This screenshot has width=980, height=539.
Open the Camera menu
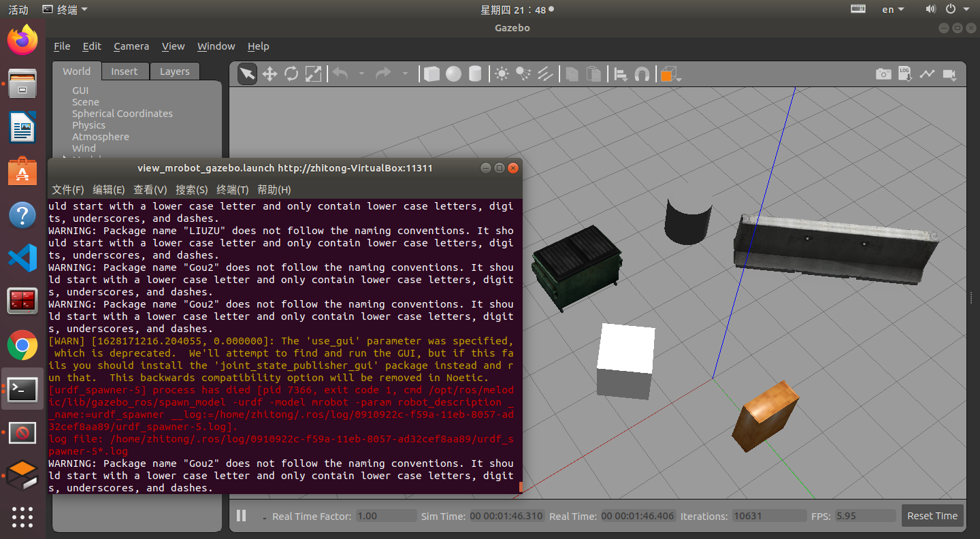(x=131, y=46)
